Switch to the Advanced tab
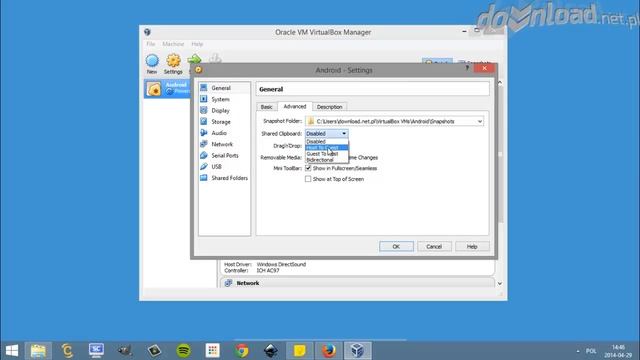 tap(295, 106)
